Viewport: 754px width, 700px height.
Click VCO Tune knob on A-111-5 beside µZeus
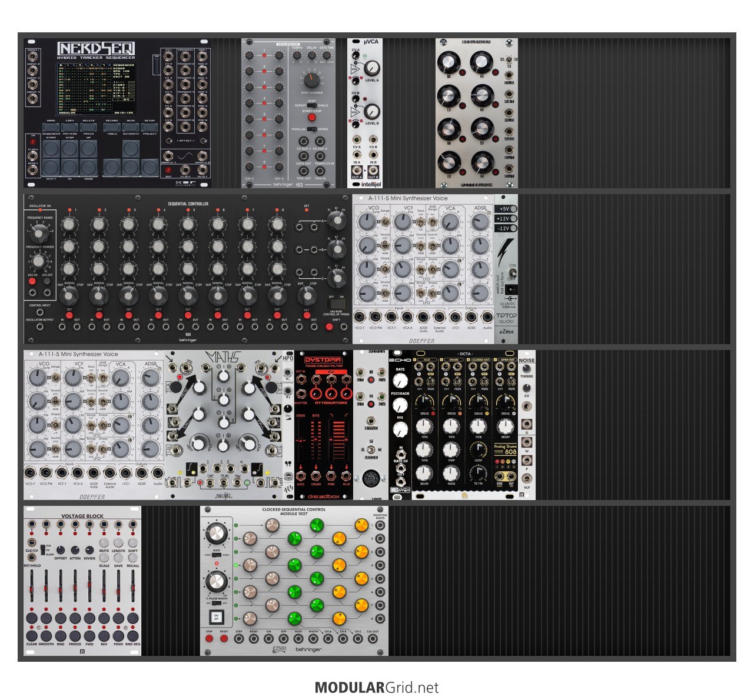[367, 222]
